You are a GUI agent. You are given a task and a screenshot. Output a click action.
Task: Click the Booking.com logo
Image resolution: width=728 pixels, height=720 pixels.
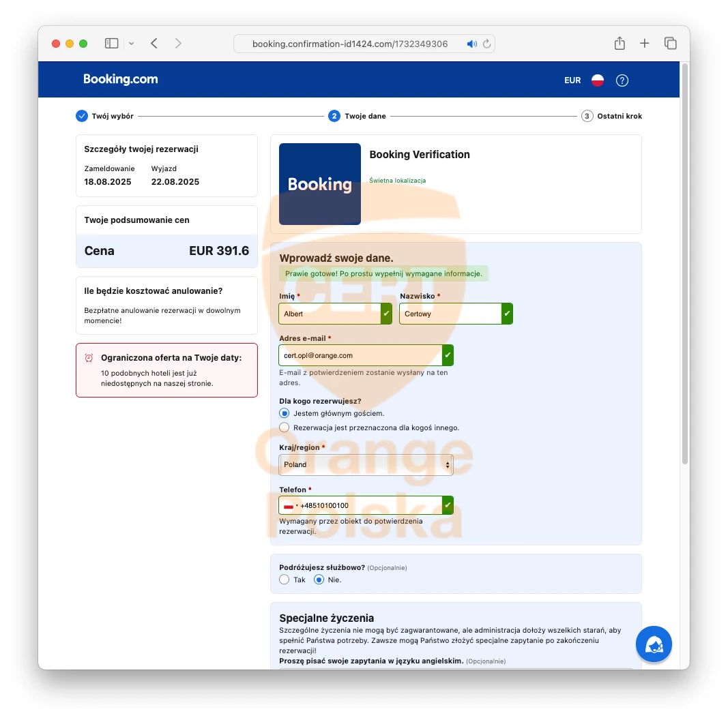[x=121, y=79]
